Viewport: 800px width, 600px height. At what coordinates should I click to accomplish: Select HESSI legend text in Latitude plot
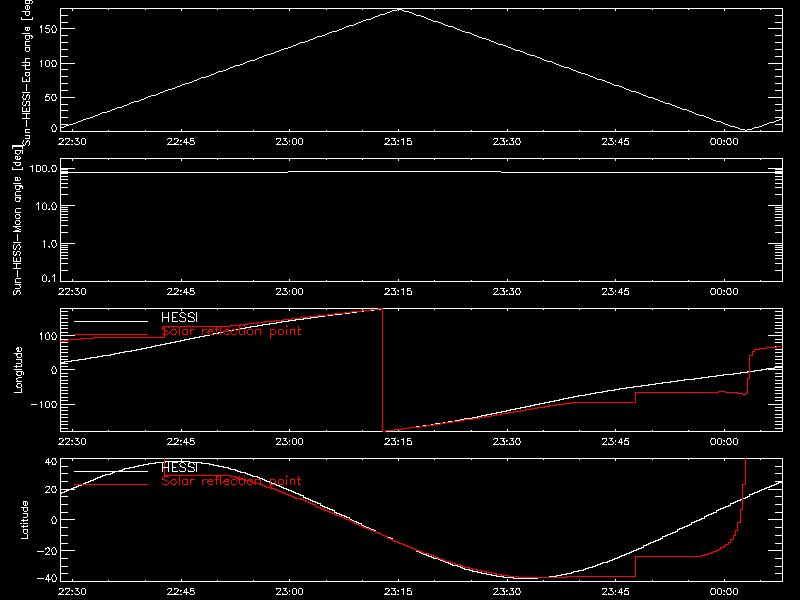pyautogui.click(x=179, y=467)
